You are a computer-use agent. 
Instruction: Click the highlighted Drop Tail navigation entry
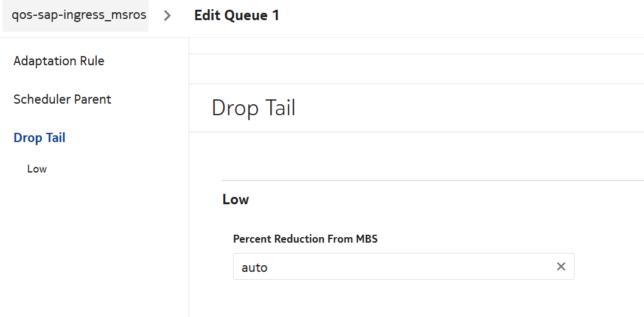click(x=40, y=138)
